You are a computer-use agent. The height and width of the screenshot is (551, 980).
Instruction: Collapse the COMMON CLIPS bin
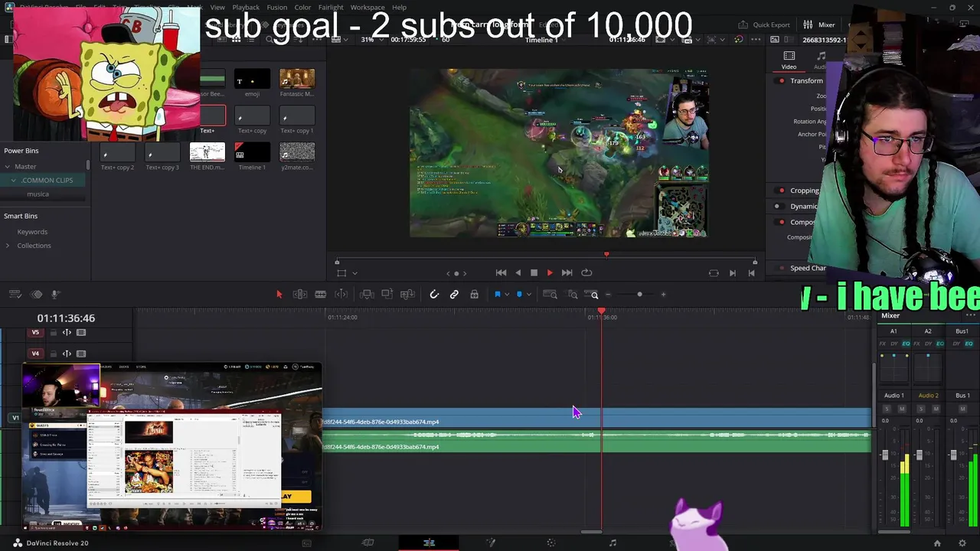click(13, 181)
